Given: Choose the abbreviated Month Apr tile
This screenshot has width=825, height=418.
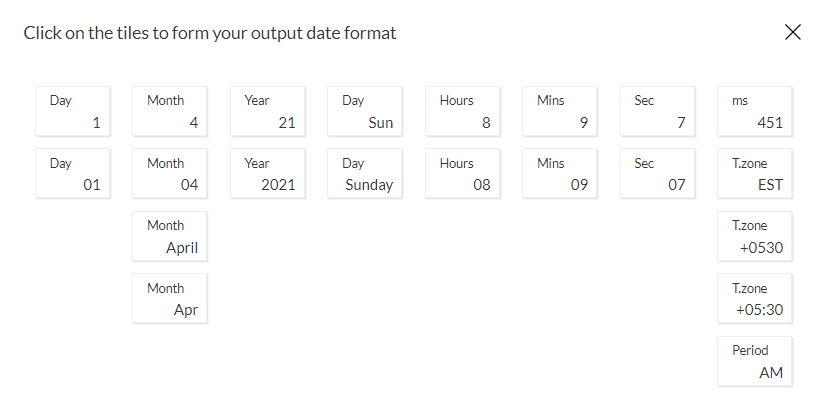Looking at the screenshot, I should (170, 298).
